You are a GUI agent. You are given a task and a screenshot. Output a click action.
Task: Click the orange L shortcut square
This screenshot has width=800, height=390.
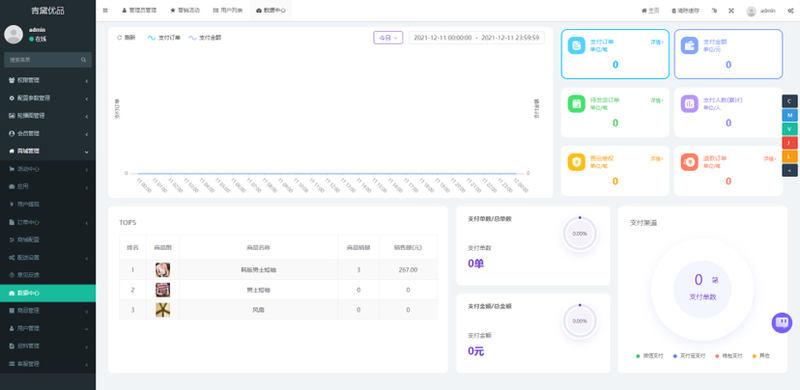(x=789, y=156)
